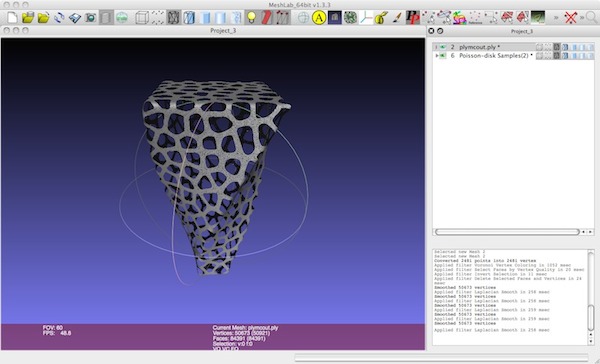This screenshot has height=364, width=600.
Task: Close the layer dialog panel
Action: (431, 31)
